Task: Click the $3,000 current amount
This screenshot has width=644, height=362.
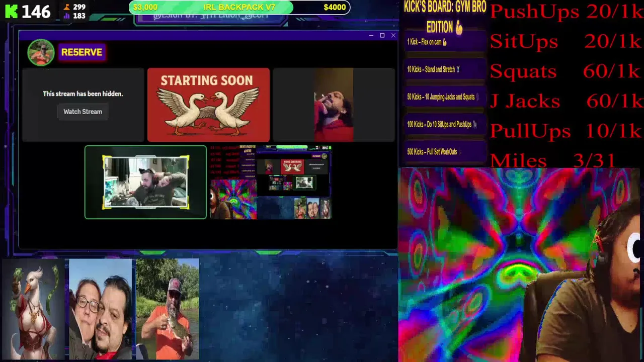Action: pyautogui.click(x=145, y=7)
